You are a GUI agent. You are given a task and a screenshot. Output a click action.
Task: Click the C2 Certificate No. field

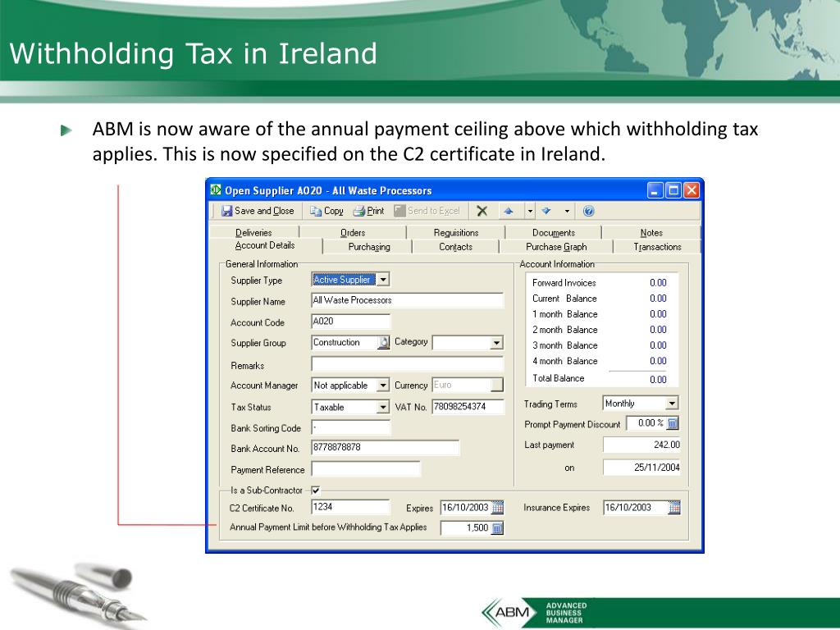(x=350, y=507)
